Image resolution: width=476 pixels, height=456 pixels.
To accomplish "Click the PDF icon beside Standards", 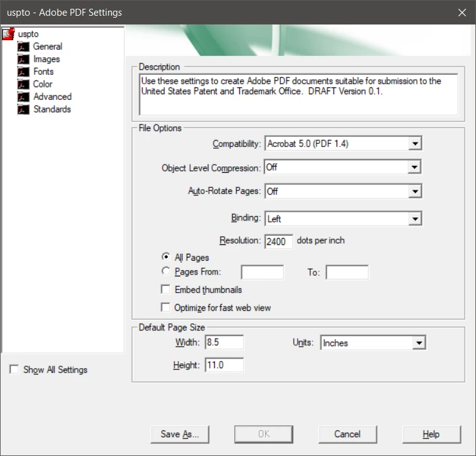I will point(23,109).
